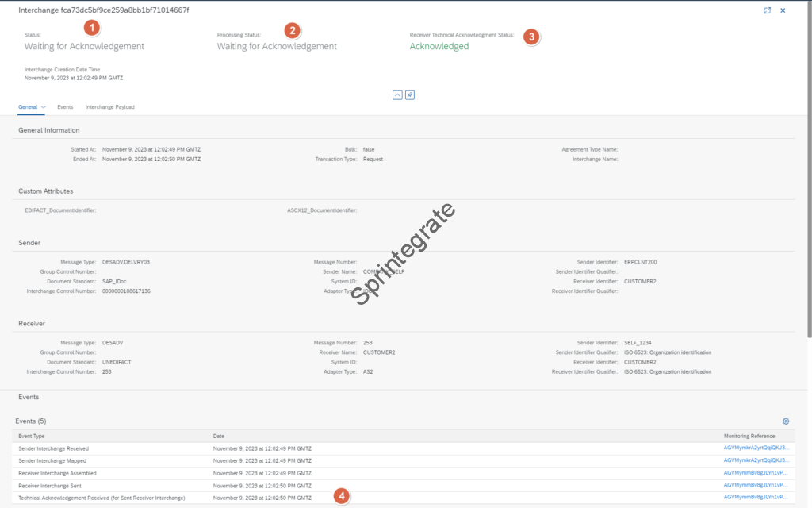Open monitoring reference for Technical Acknowledgement Received
Screen dimensions: 812x508
tap(756, 497)
